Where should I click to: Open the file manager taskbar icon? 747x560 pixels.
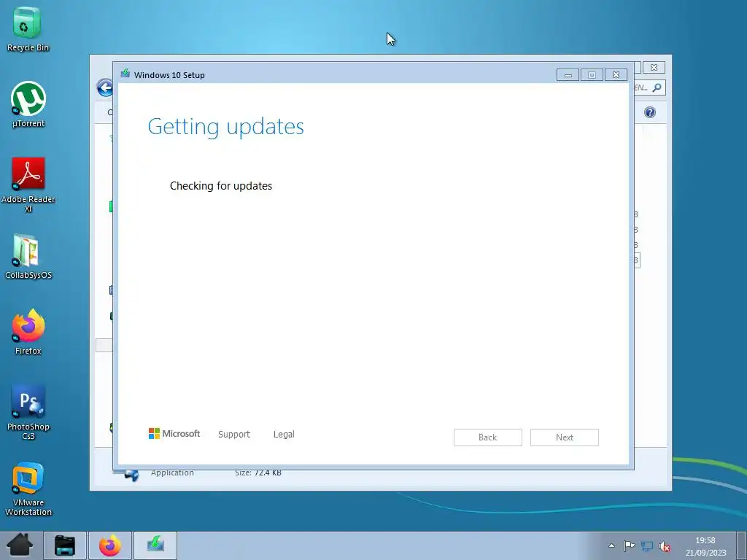coord(65,545)
